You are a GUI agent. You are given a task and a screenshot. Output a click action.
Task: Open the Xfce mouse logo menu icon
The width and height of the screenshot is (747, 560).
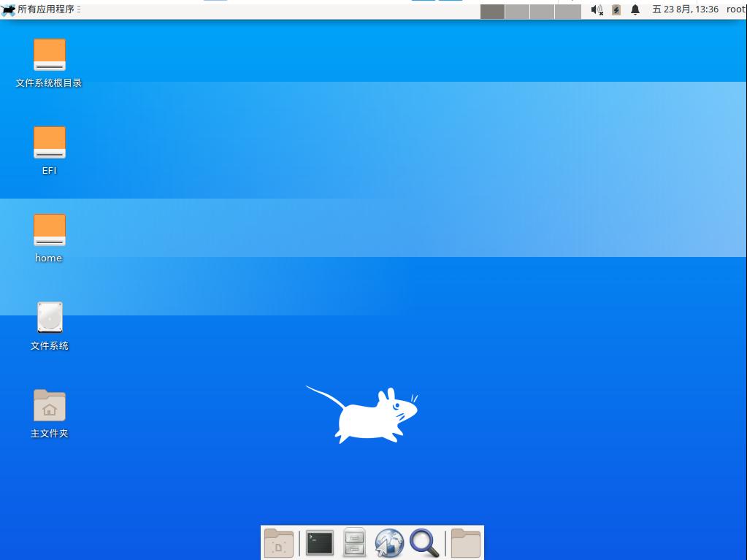point(8,9)
